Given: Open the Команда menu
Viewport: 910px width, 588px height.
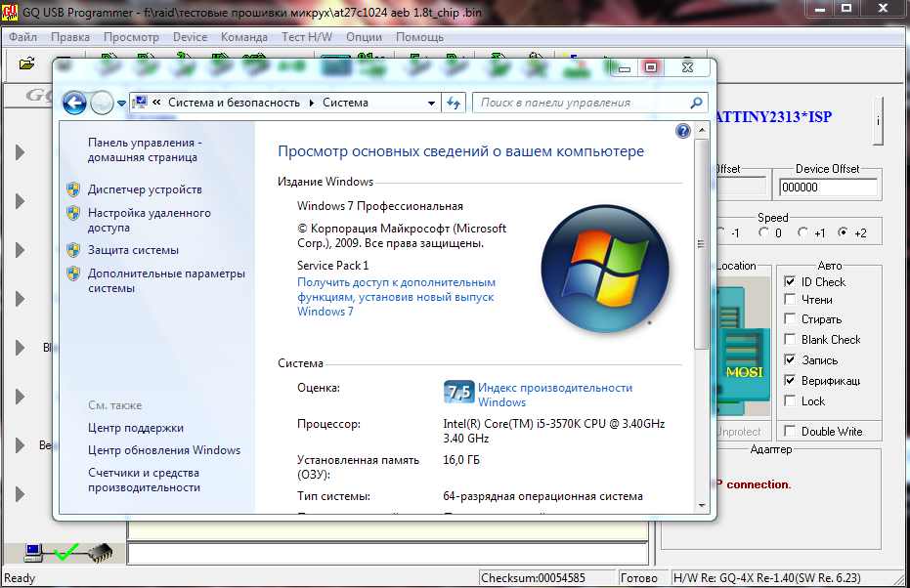Looking at the screenshot, I should (x=243, y=37).
